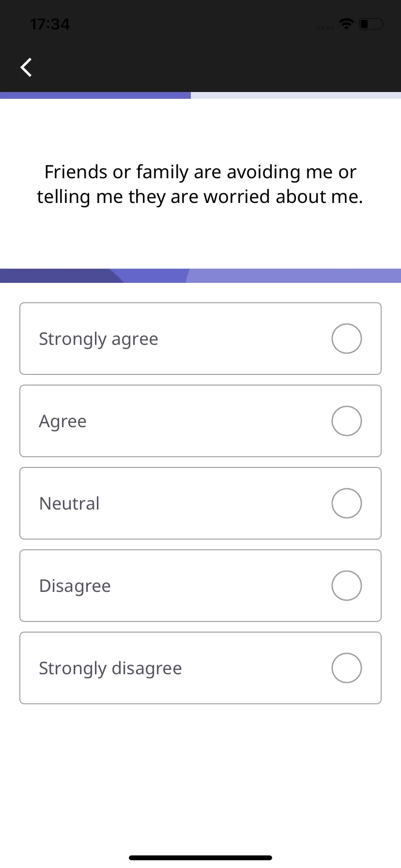The image size is (401, 868).
Task: Select the Strongly disagree radio circle
Action: point(347,668)
